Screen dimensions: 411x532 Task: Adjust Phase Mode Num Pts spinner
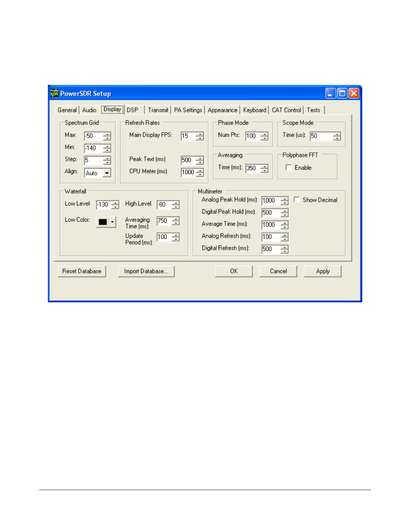(x=264, y=136)
